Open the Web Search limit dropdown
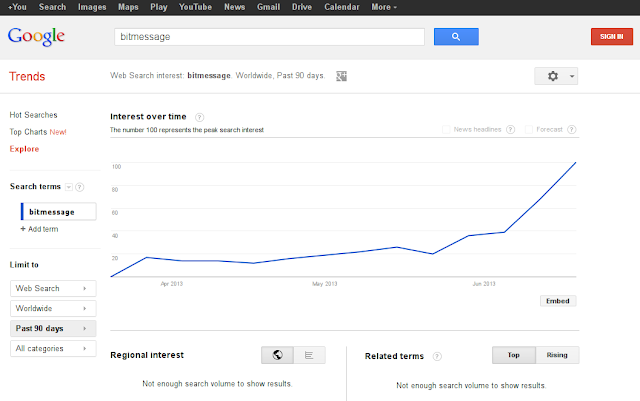The height and width of the screenshot is (401, 640). (53, 288)
